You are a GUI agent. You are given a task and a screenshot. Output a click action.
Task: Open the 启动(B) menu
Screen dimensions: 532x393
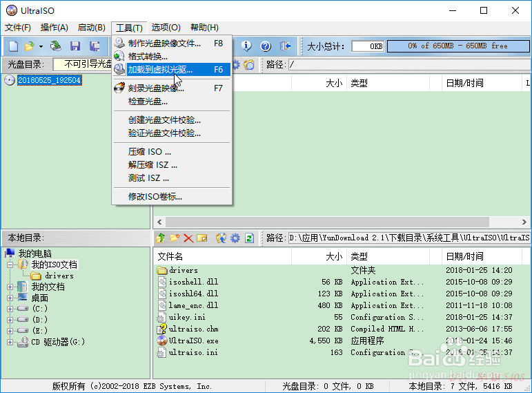(91, 28)
